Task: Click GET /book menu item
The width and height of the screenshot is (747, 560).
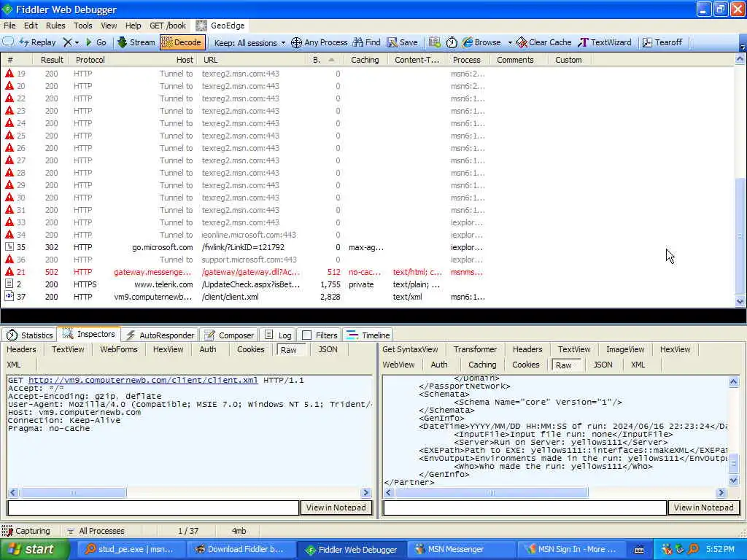Action: click(x=168, y=26)
